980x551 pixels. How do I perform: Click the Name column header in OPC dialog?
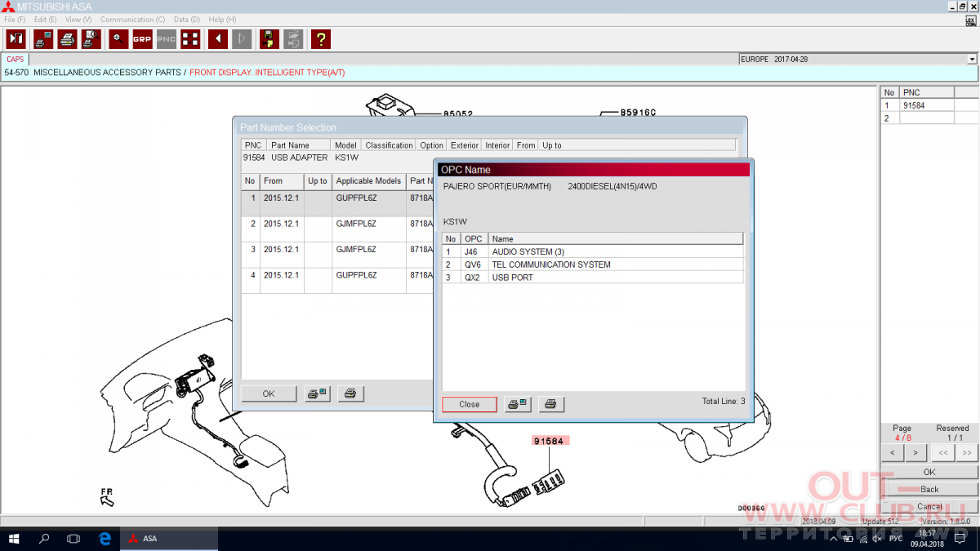tap(616, 239)
